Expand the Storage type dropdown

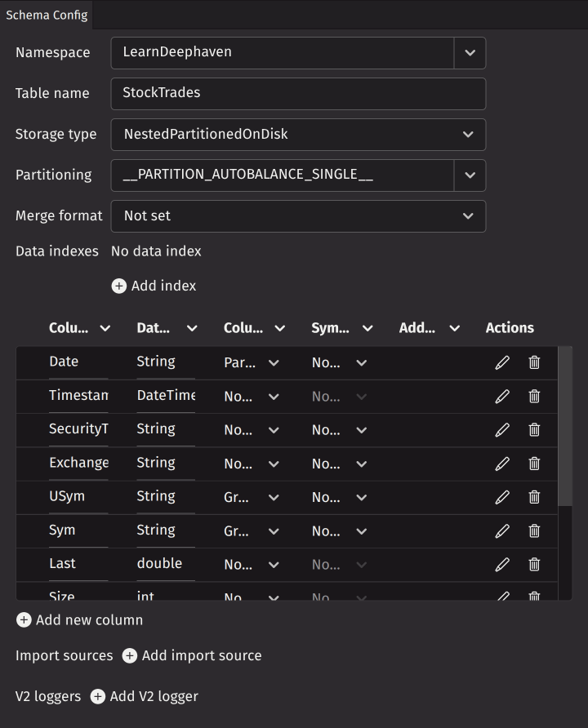pyautogui.click(x=468, y=135)
